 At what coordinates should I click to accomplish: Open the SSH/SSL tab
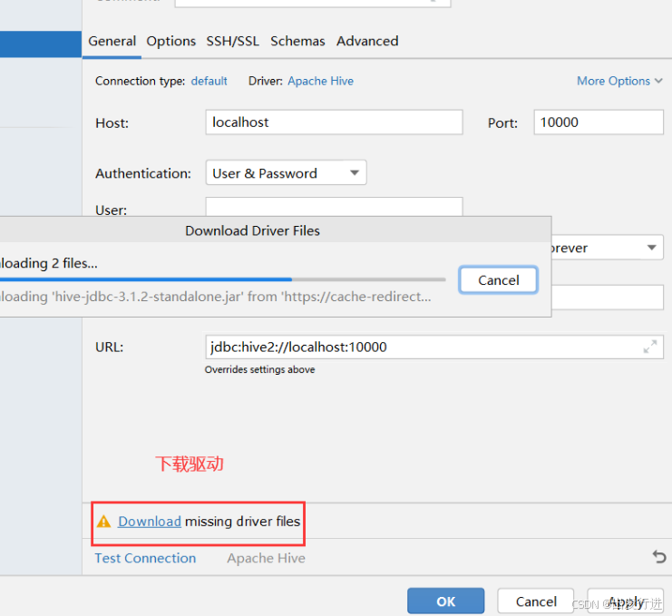pyautogui.click(x=233, y=41)
